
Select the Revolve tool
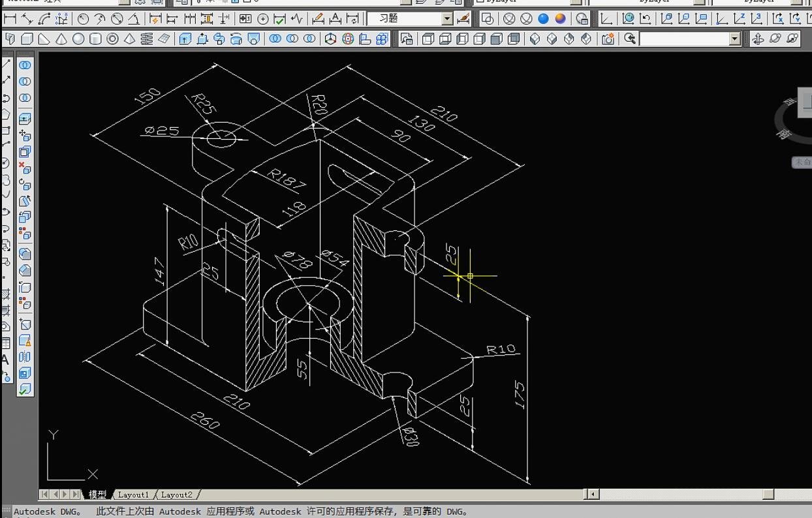click(x=236, y=39)
